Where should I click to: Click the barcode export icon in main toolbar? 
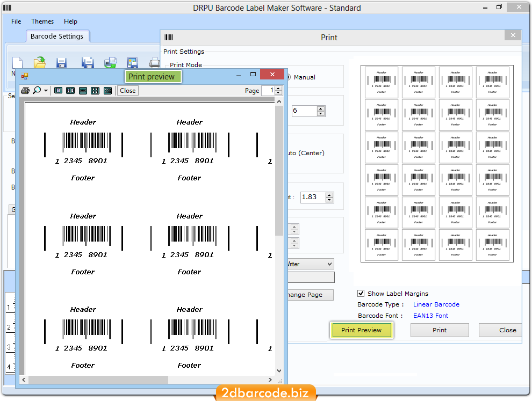click(x=110, y=63)
